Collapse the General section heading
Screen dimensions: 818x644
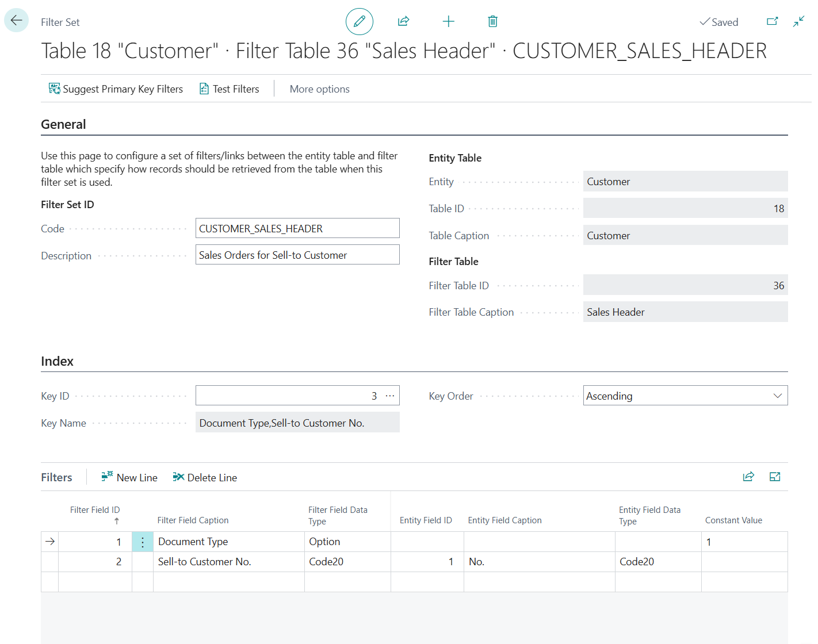(63, 125)
